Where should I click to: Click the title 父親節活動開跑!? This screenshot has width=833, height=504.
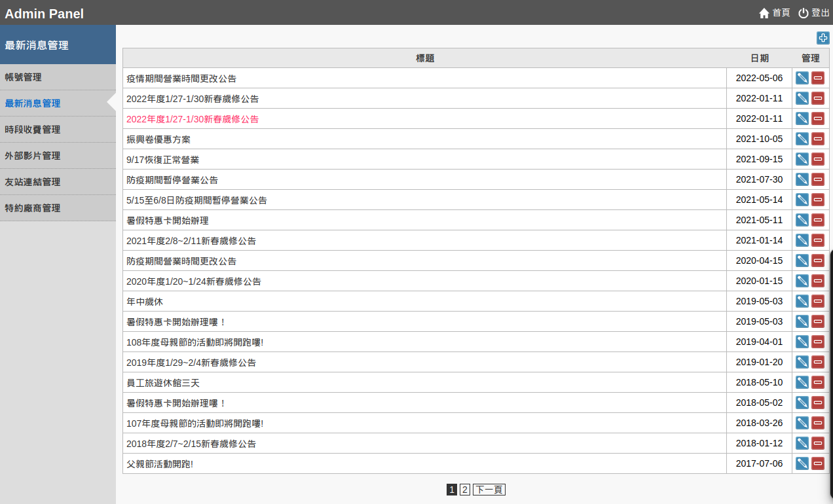coord(160,464)
